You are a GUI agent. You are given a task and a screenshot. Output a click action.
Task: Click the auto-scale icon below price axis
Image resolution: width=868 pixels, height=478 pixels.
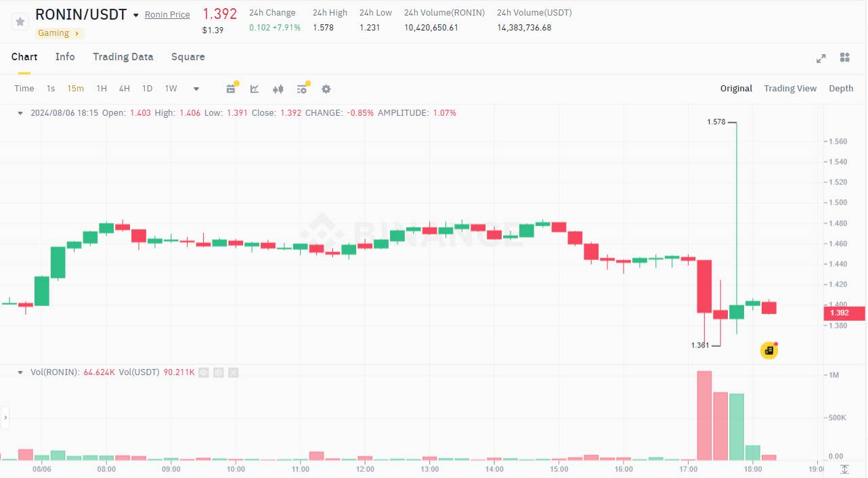[x=844, y=469]
